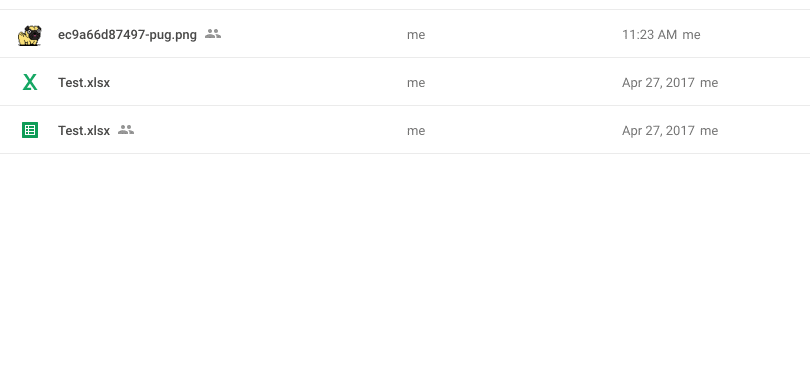
Task: Select the file name ec9a66d87497-pug.png
Action: click(127, 35)
